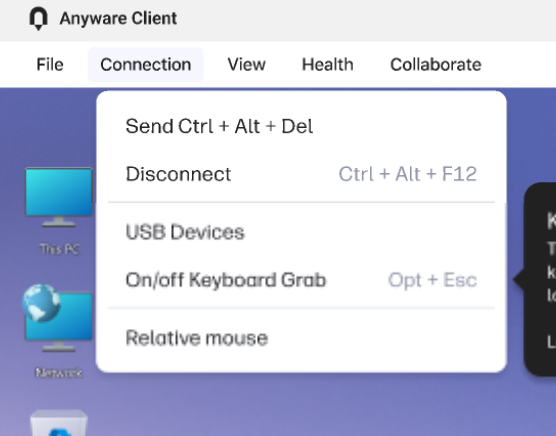Open the View menu
This screenshot has width=556, height=436.
pyautogui.click(x=246, y=65)
